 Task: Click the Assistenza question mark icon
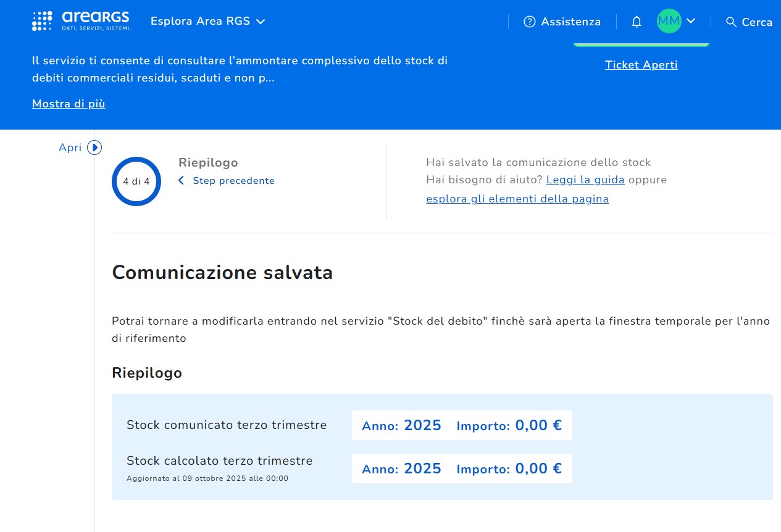529,22
